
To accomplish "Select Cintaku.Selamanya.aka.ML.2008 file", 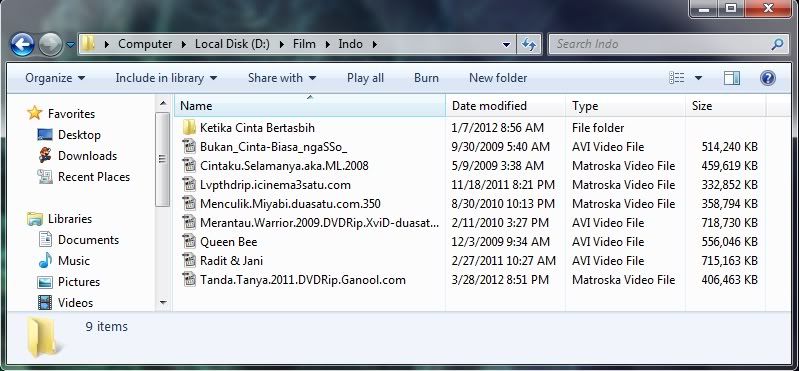I will click(x=284, y=166).
